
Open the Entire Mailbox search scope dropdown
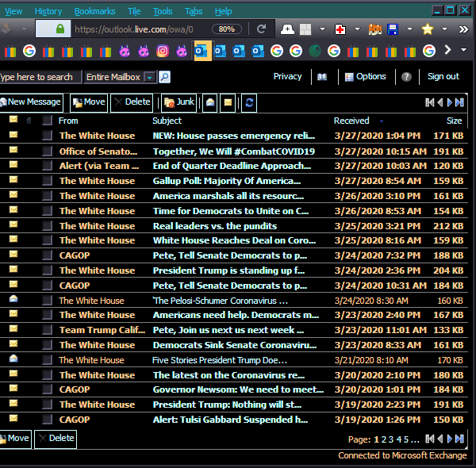pos(120,77)
